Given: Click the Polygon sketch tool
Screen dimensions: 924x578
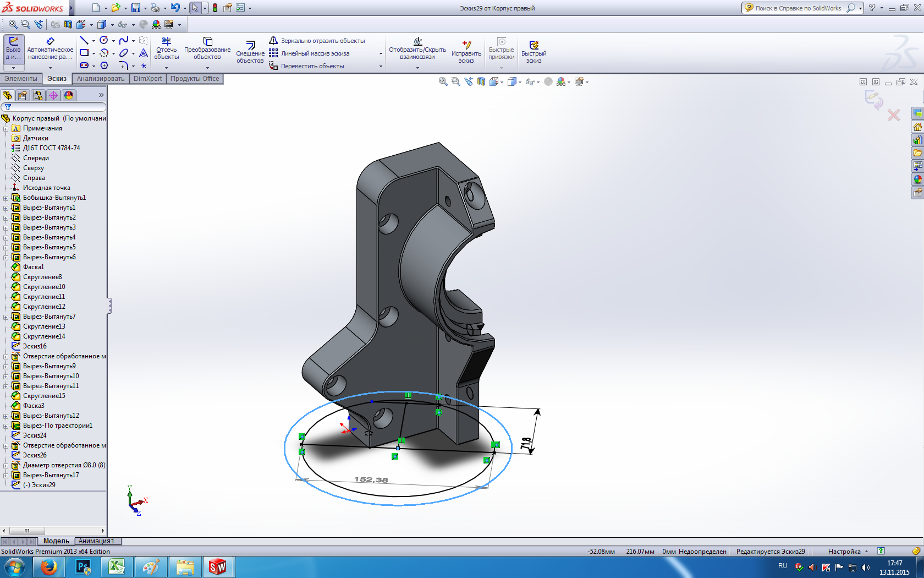Looking at the screenshot, I should click(104, 66).
